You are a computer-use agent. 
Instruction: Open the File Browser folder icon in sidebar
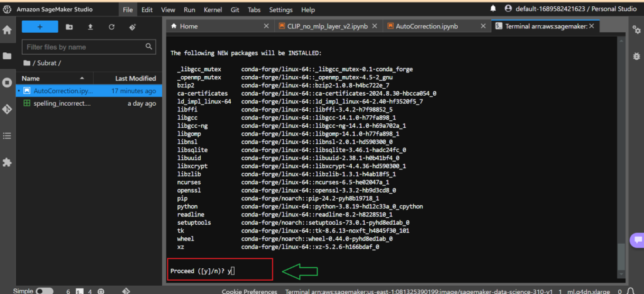pos(7,56)
